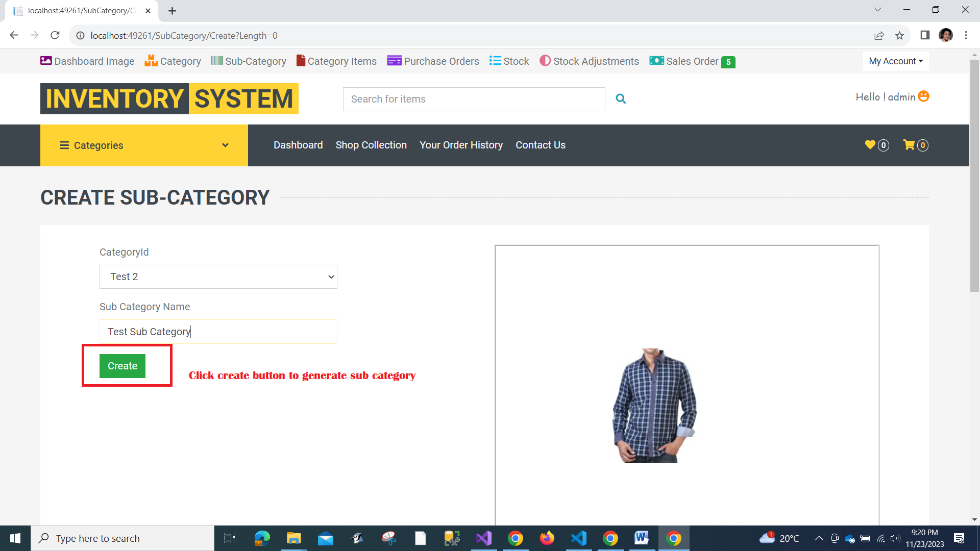Go to Shop Collection menu item

pos(371,145)
